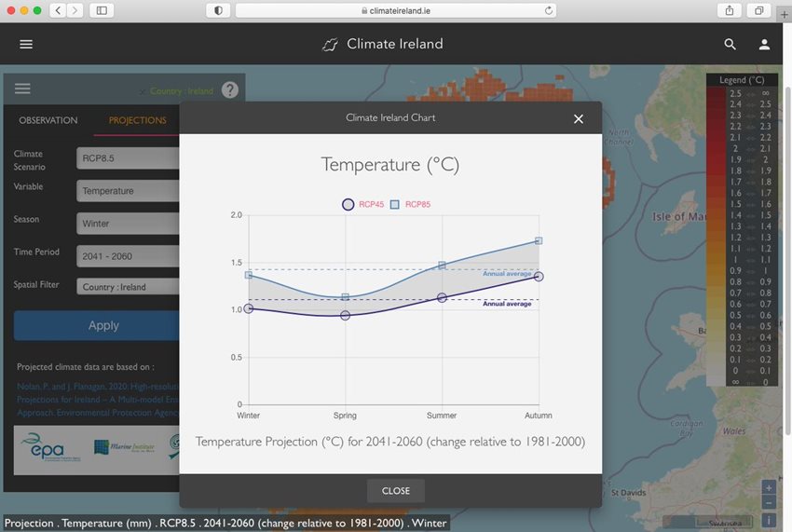Open the main hamburger menu in header
The image size is (792, 532).
(x=26, y=45)
